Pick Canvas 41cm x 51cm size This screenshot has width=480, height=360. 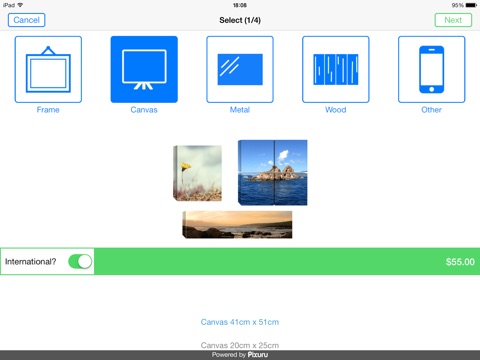[240, 322]
